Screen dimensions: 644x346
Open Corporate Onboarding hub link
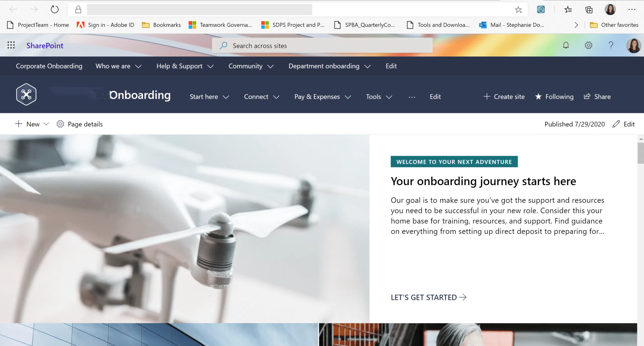coord(49,66)
